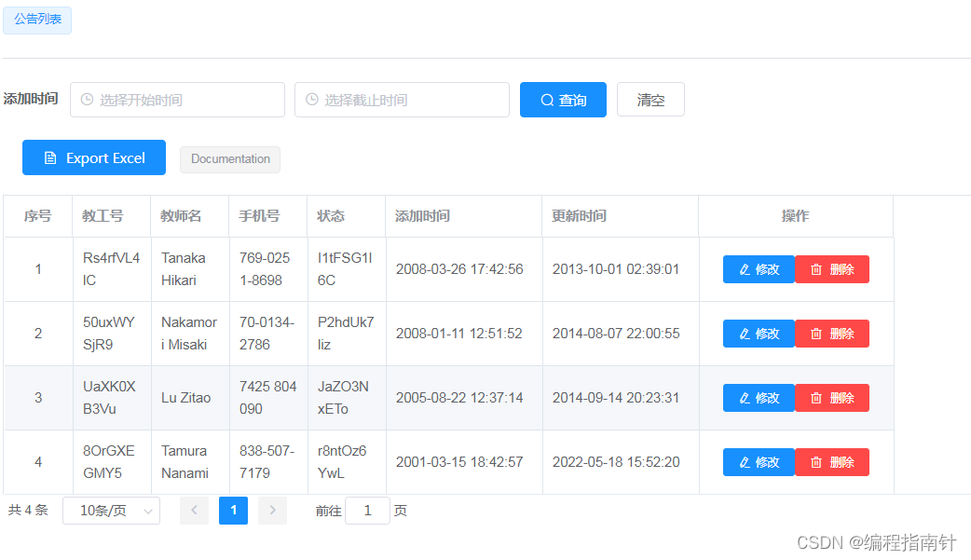
Task: Edit row 1 Tanaka Hikari with 修改
Action: (759, 269)
